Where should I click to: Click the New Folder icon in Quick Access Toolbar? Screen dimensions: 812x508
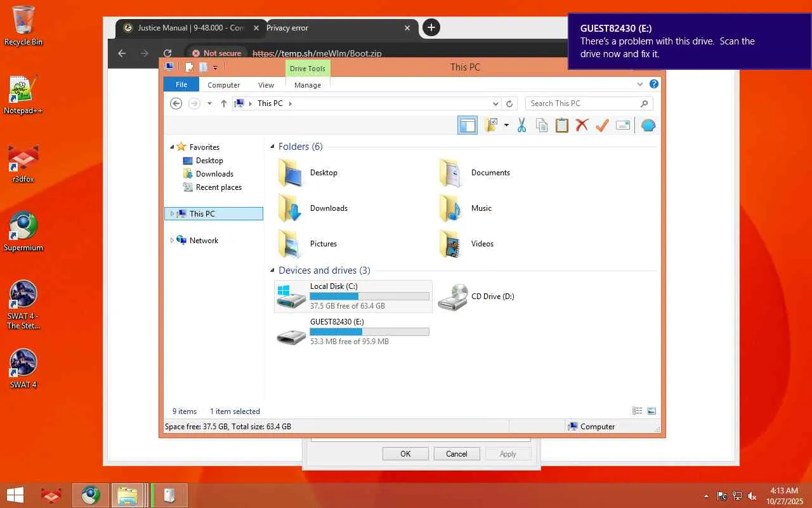click(x=203, y=67)
